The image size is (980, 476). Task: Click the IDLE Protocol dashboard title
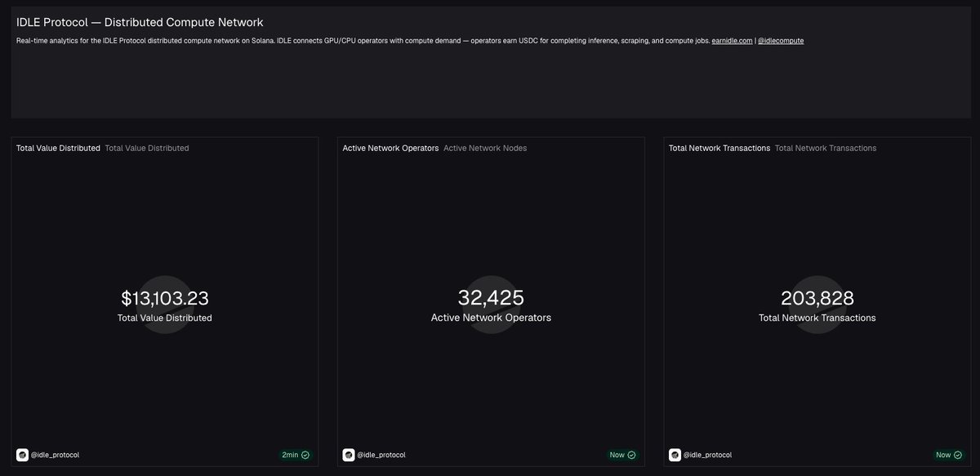pyautogui.click(x=140, y=22)
